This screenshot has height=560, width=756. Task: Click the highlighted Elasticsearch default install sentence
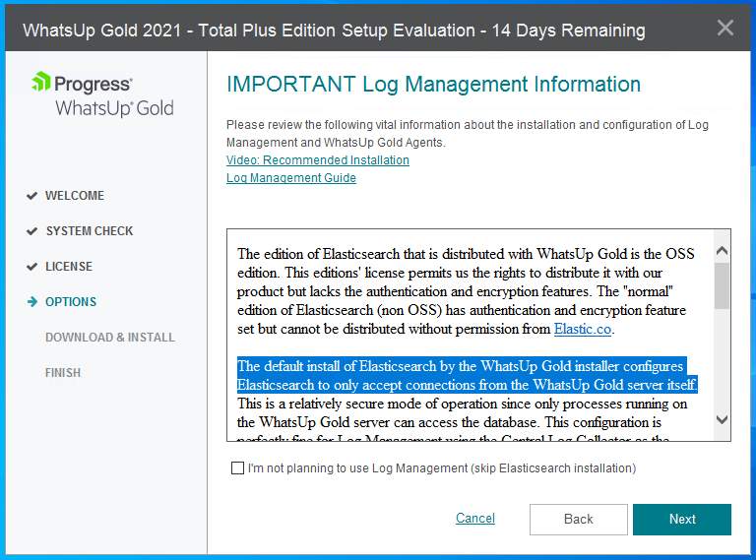pyautogui.click(x=468, y=375)
